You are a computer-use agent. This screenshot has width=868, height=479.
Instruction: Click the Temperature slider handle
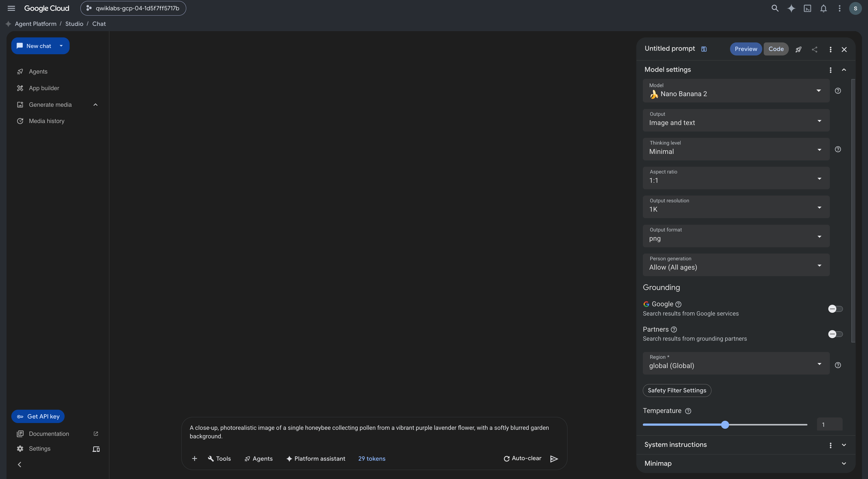coord(725,425)
